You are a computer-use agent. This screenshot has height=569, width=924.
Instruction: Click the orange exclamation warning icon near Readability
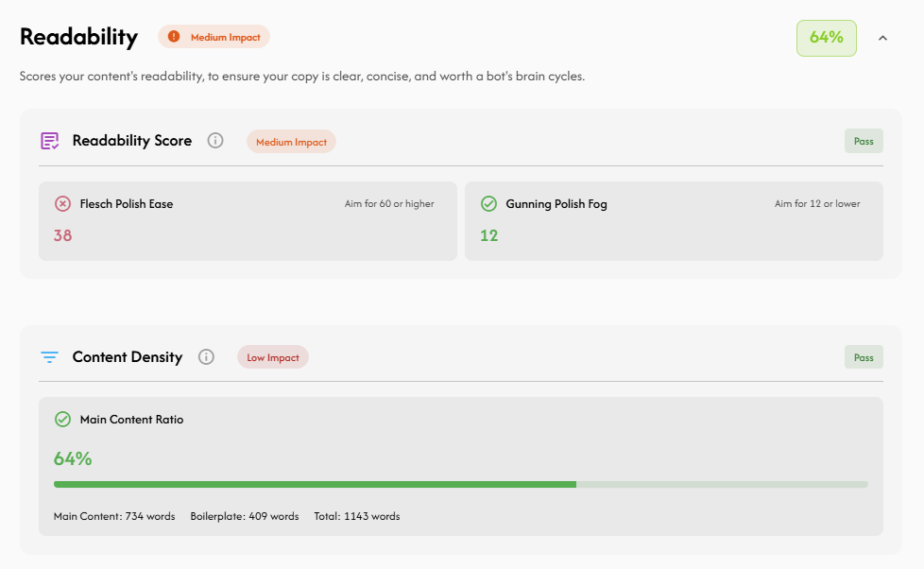(x=174, y=37)
